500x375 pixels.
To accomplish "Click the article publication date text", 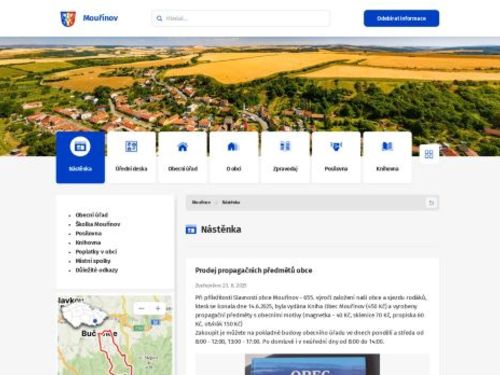I will (221, 286).
